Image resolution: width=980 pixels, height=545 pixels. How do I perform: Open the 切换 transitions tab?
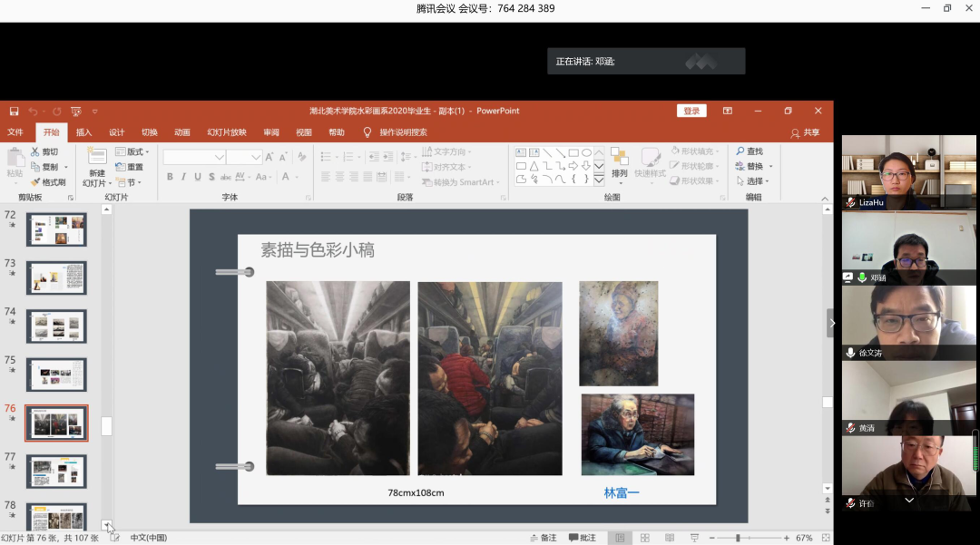(x=150, y=132)
